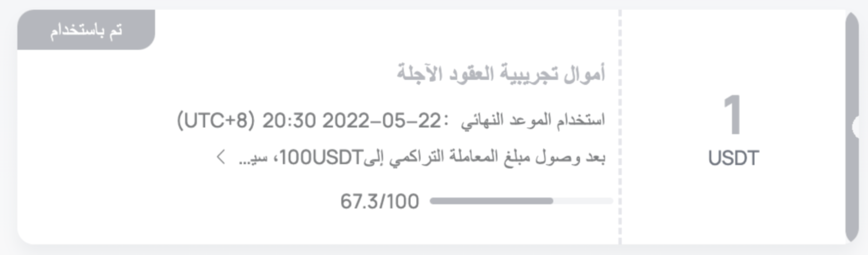This screenshot has height=255, width=868.
Task: Click the filled portion of the progress bar
Action: pos(492,201)
